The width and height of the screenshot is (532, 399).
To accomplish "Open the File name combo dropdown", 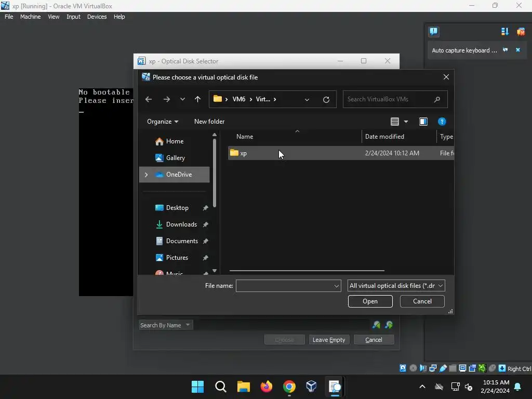I will click(x=337, y=286).
